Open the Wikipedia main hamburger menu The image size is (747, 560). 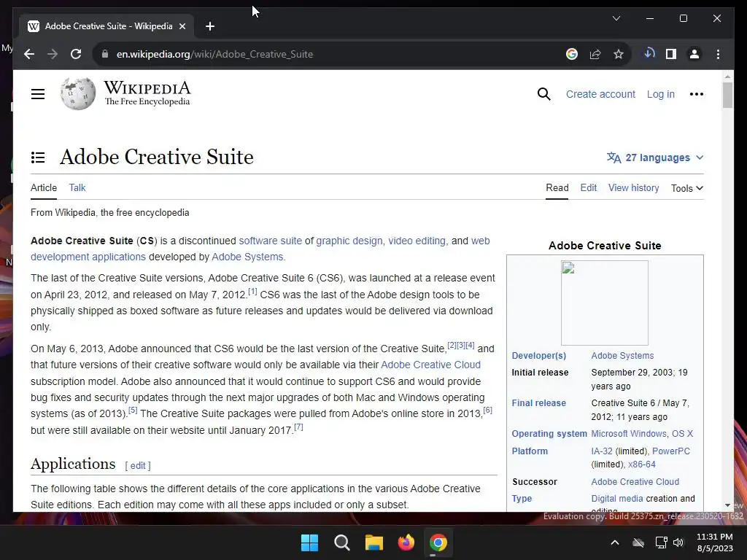point(38,94)
